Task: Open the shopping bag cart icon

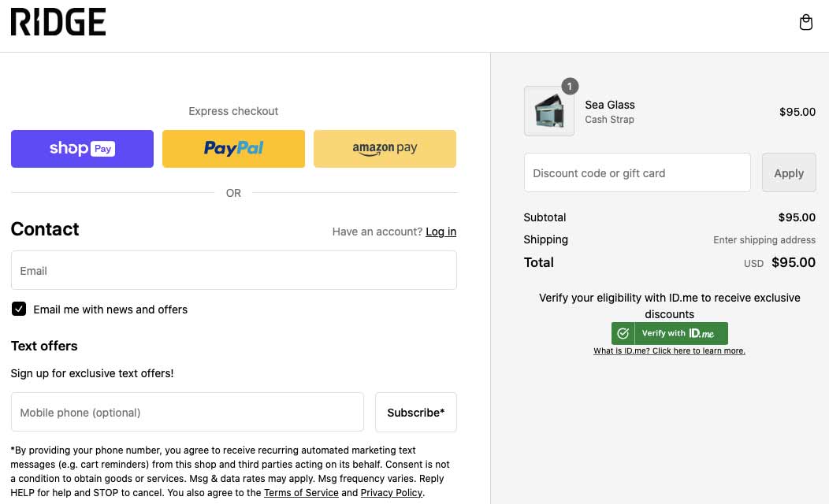Action: (x=805, y=22)
